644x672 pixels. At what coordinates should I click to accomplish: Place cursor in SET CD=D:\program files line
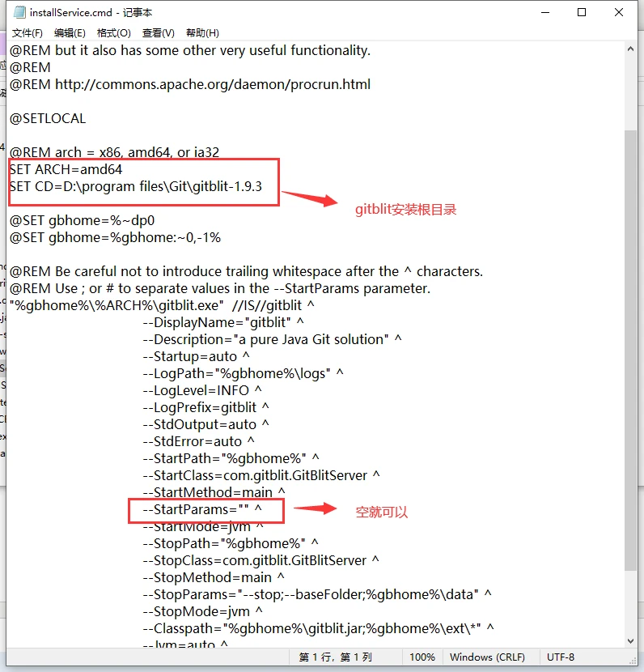(x=136, y=186)
